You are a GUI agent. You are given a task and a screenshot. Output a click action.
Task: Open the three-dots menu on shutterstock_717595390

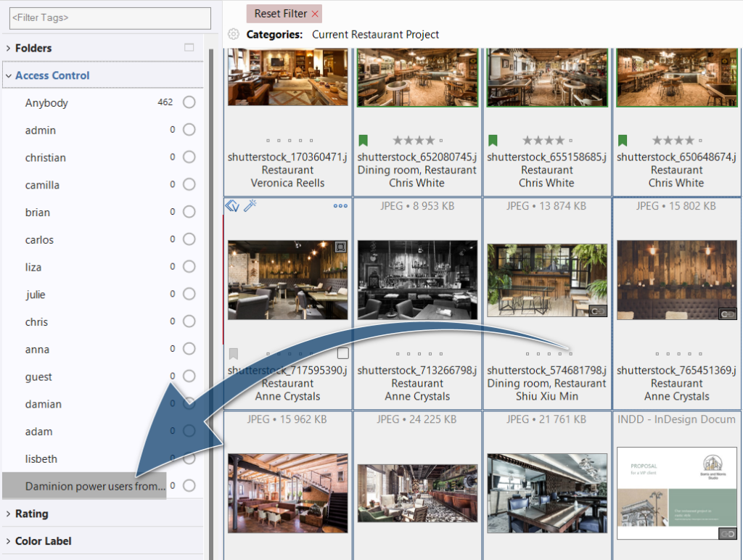[x=340, y=206]
